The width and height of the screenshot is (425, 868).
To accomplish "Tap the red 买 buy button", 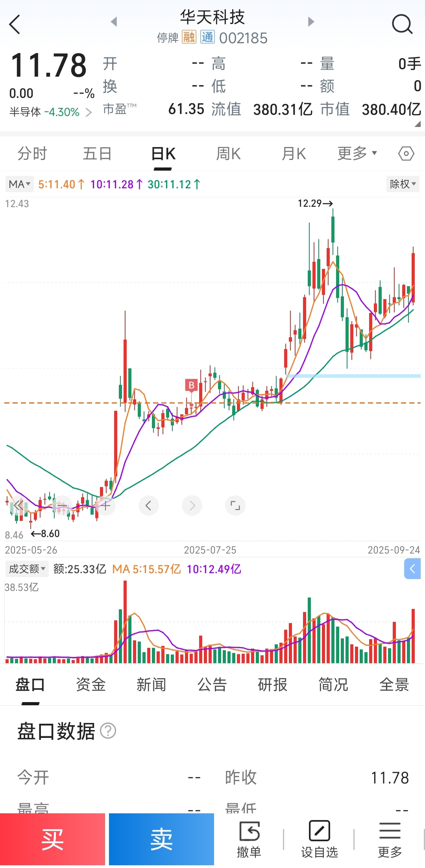I will click(x=52, y=839).
